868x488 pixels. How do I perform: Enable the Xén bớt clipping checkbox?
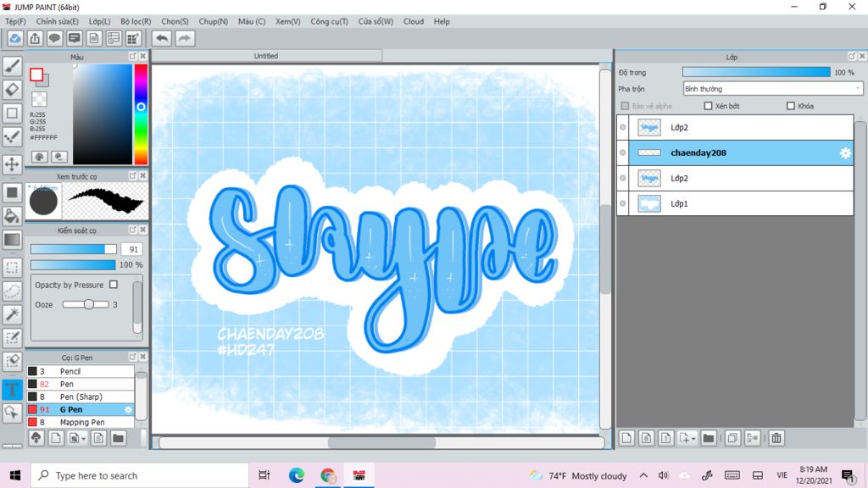coord(708,106)
